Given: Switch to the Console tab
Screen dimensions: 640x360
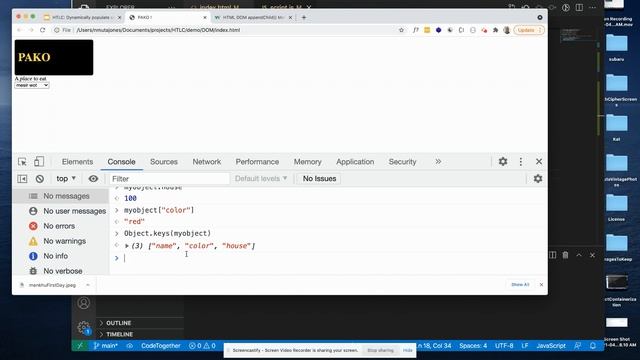Looking at the screenshot, I should pyautogui.click(x=121, y=162).
